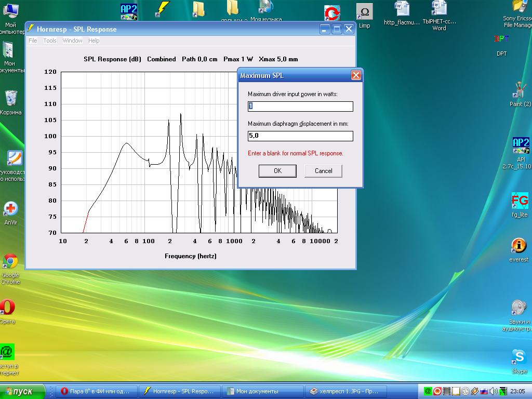Screen dimensions: 532x399
Task: Launch Limp desktop shortcut
Action: [364, 16]
